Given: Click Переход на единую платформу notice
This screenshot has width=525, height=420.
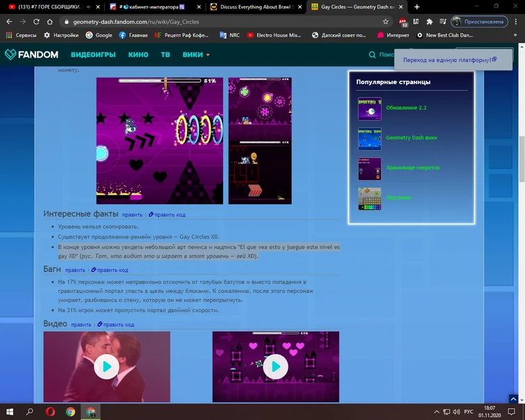Looking at the screenshot, I should [450, 60].
